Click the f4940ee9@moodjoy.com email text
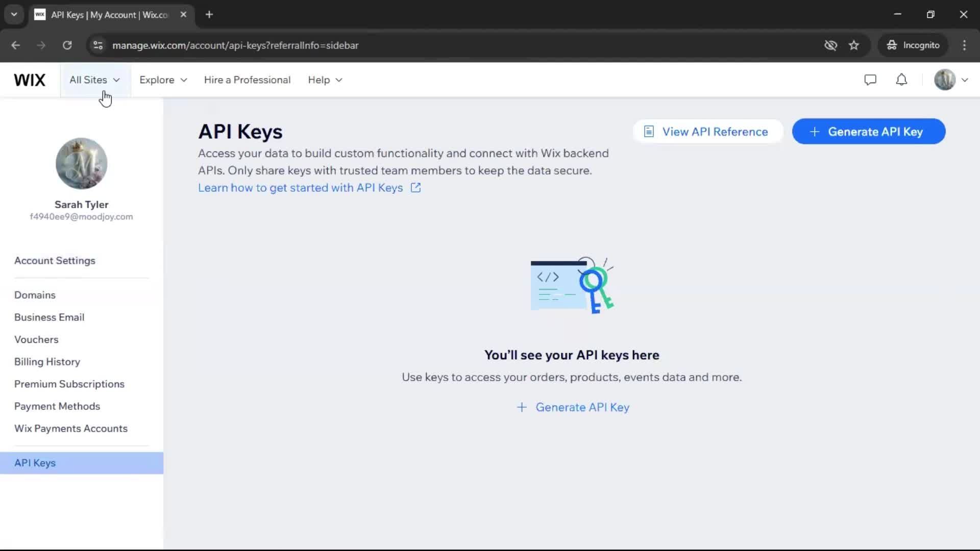The height and width of the screenshot is (551, 980). coord(81,217)
